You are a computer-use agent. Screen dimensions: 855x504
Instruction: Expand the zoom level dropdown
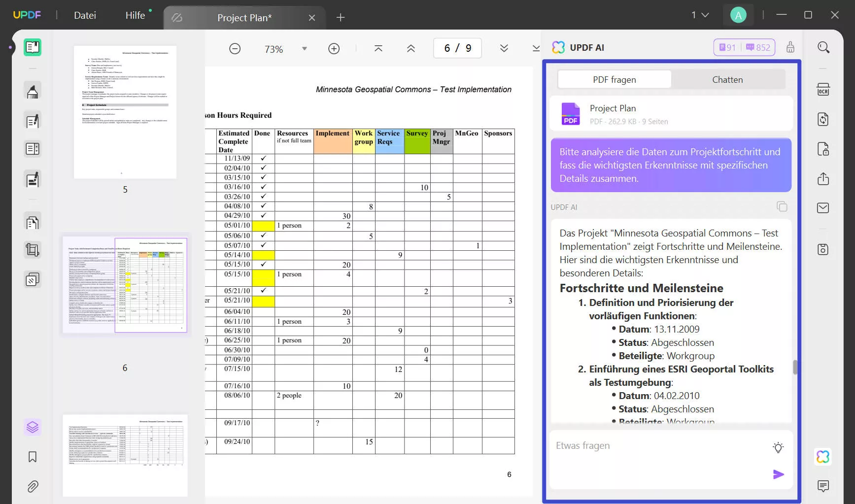coord(305,49)
